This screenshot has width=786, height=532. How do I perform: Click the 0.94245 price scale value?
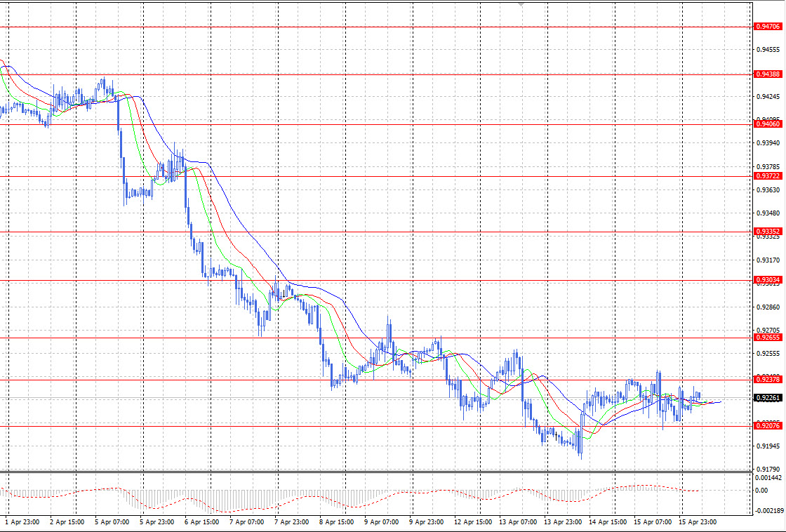tap(768, 96)
